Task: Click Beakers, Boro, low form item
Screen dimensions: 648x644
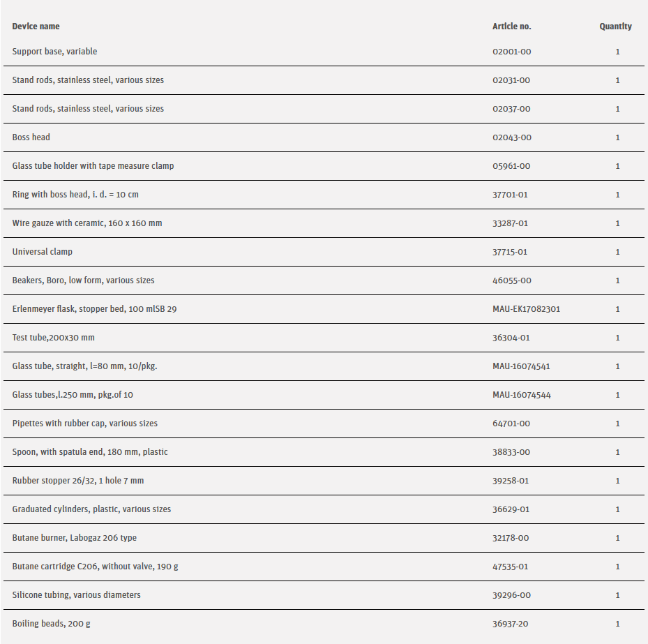Action: click(x=83, y=280)
